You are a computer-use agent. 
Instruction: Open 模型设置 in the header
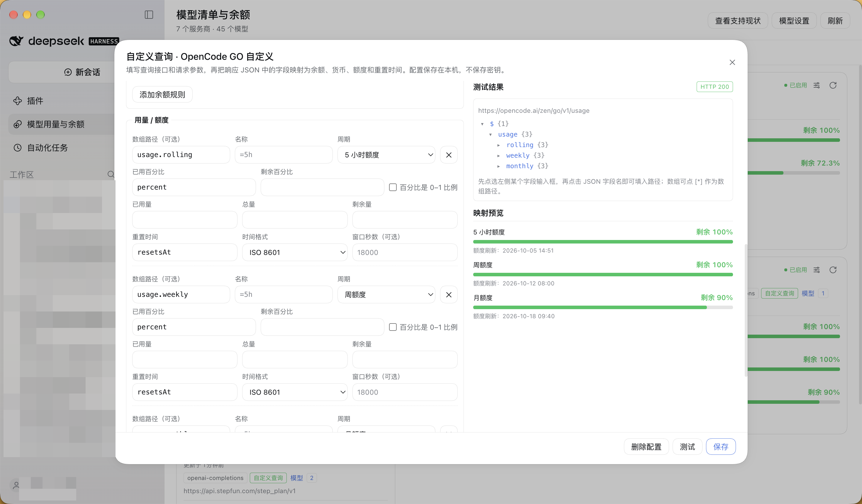(x=794, y=21)
